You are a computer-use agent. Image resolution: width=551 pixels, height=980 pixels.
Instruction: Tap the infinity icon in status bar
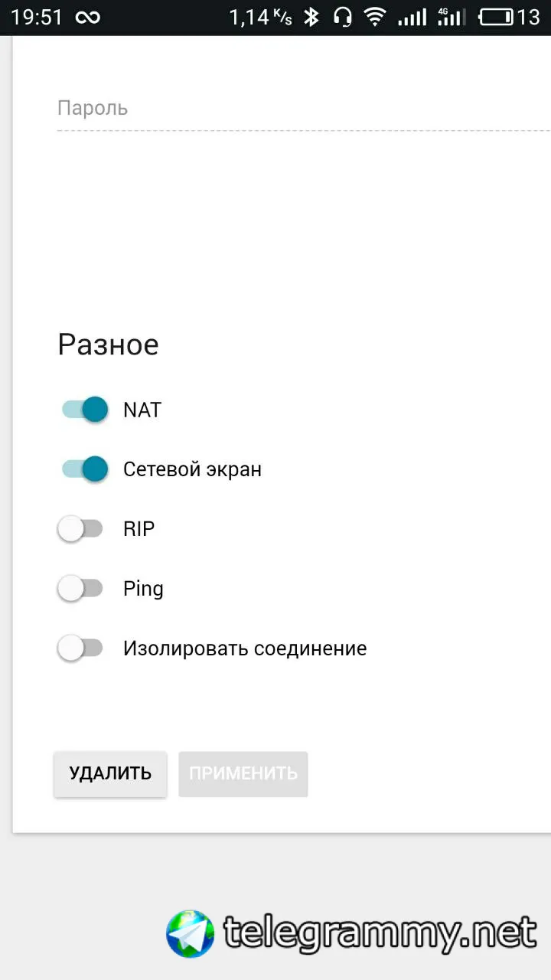click(x=88, y=17)
